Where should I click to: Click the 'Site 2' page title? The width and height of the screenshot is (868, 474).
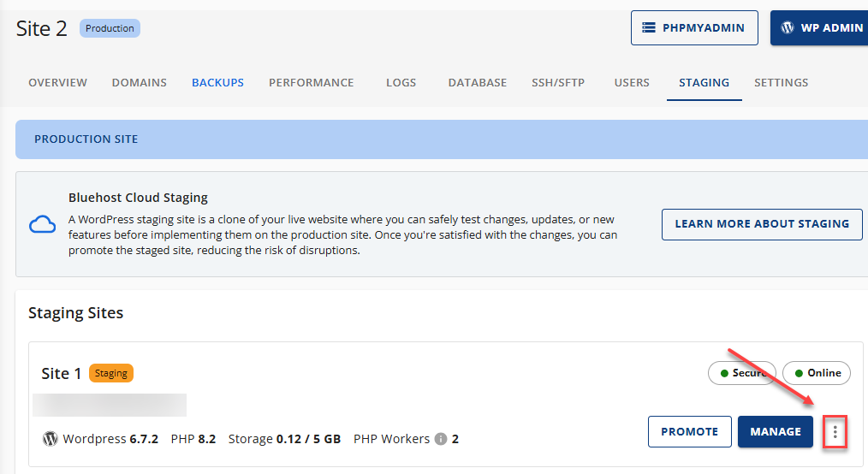[42, 29]
